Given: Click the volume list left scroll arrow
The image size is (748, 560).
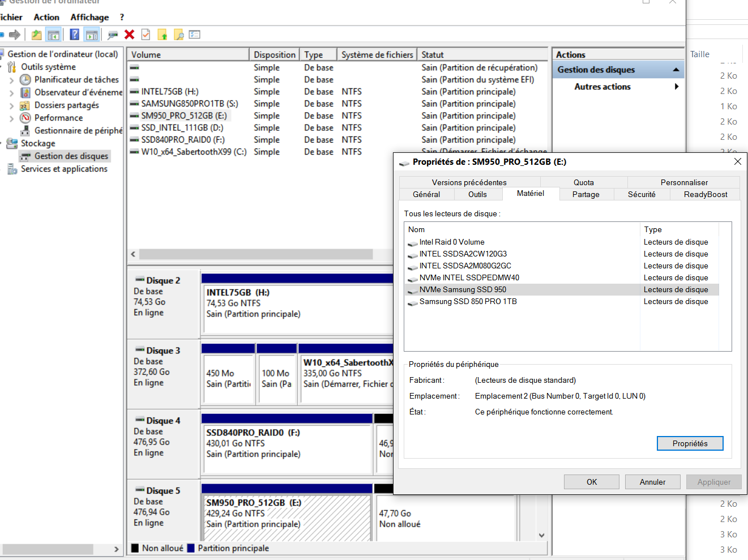Looking at the screenshot, I should click(133, 254).
